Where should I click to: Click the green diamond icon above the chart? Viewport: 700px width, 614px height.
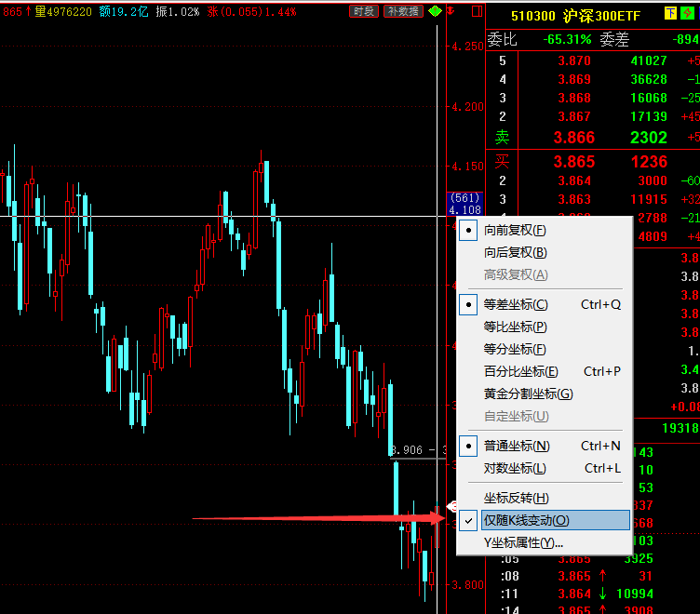(435, 11)
